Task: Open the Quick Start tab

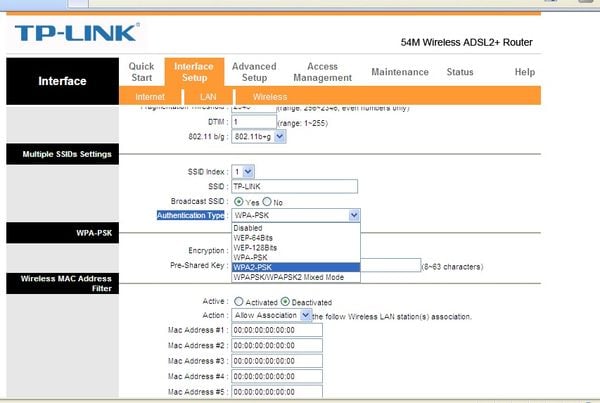Action: pos(142,72)
